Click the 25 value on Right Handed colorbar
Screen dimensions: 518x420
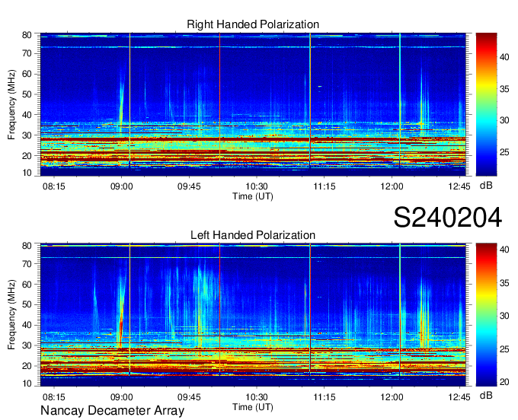tap(504, 152)
